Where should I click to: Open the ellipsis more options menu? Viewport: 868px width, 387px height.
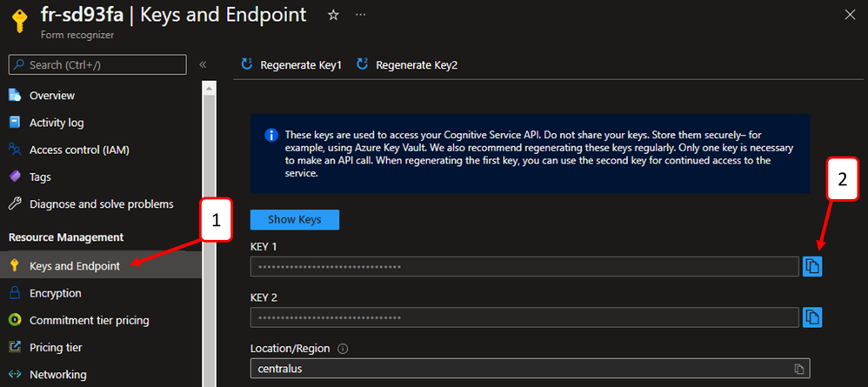(361, 16)
